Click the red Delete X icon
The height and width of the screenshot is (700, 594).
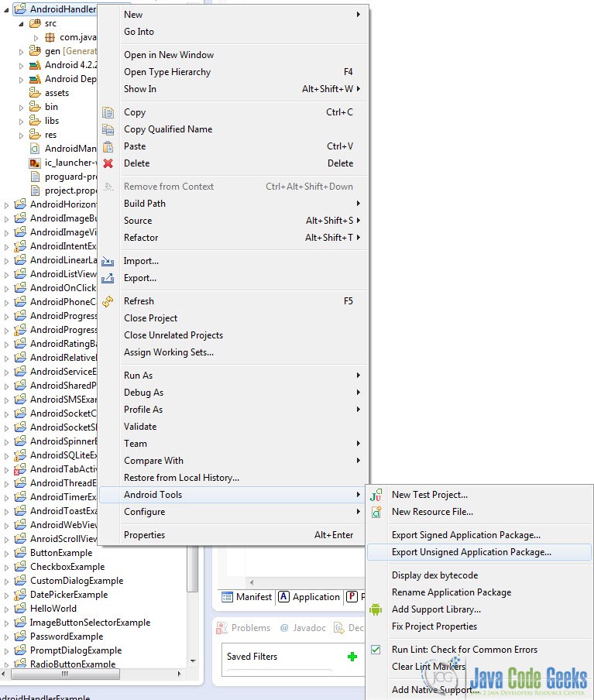click(108, 163)
